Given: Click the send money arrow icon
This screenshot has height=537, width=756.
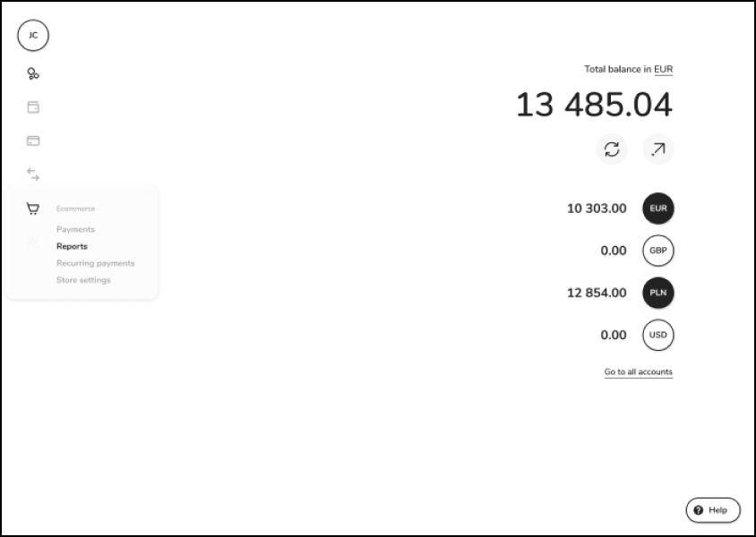Looking at the screenshot, I should coord(658,149).
